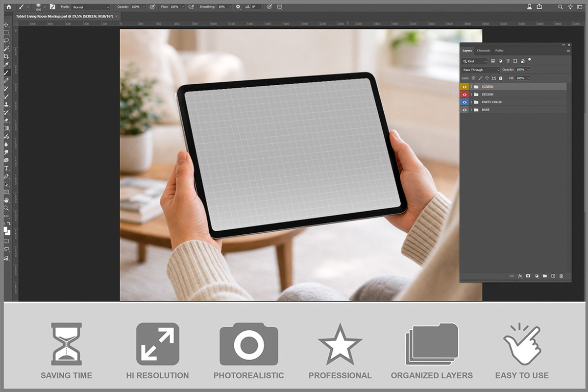The image size is (588, 392).
Task: Open the Pass Through blend mode dropdown
Action: [481, 70]
